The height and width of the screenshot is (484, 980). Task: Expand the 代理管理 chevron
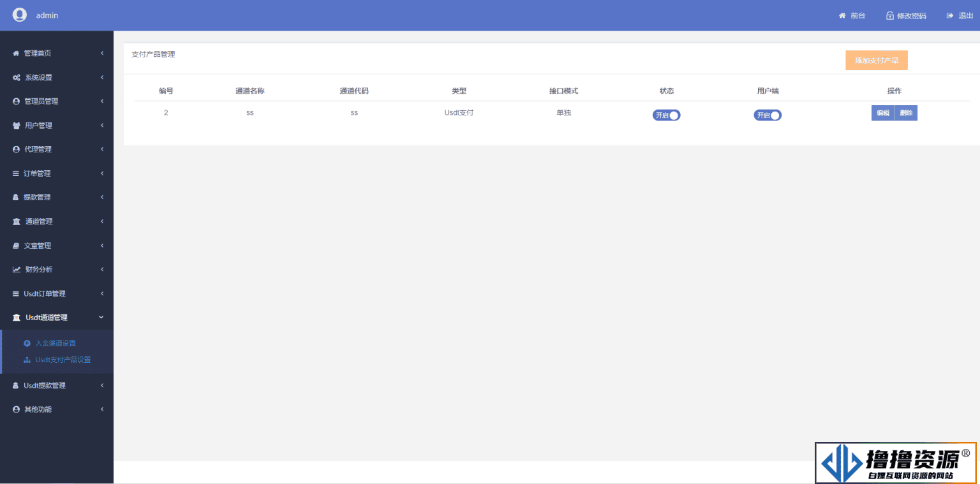[x=102, y=149]
